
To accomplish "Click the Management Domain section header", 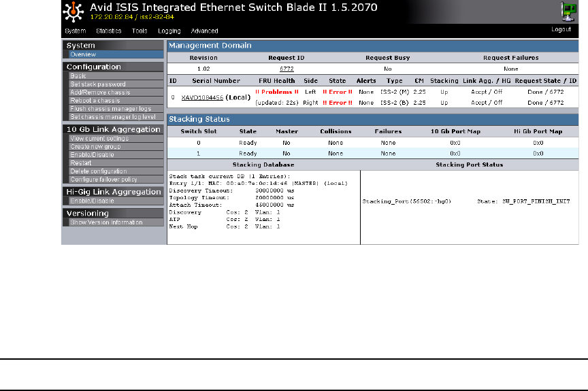I will (x=373, y=46).
